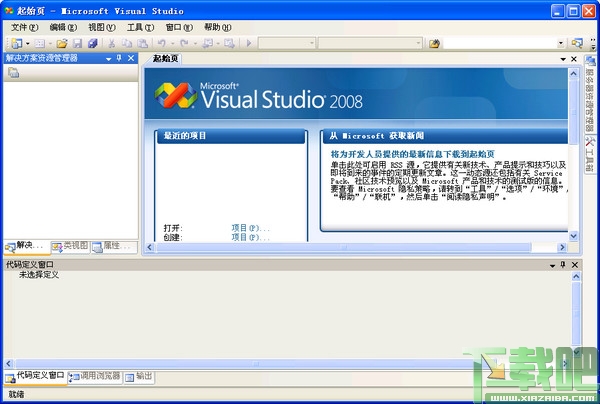
Task: Open Solution Explorer window position dropdown
Action: (x=108, y=59)
